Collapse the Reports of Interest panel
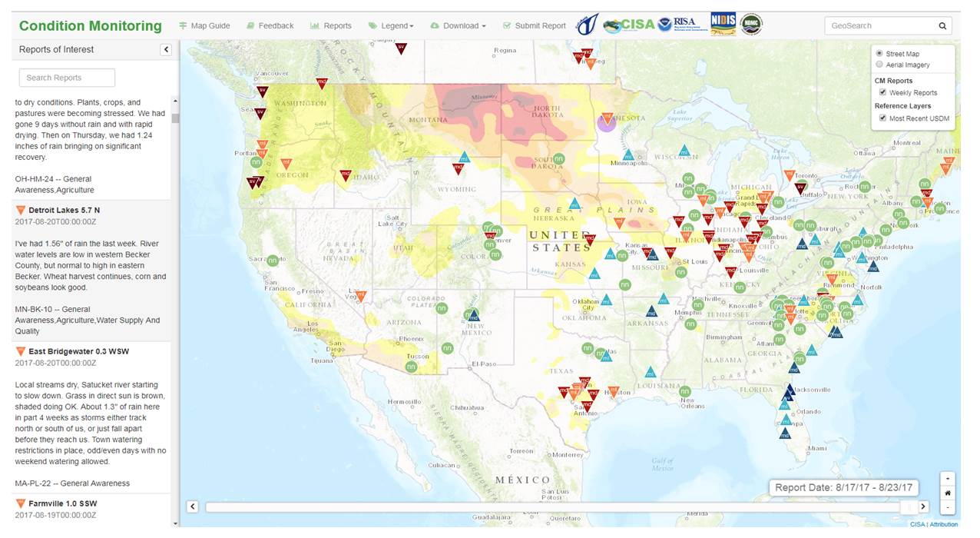980x538 pixels. click(166, 49)
